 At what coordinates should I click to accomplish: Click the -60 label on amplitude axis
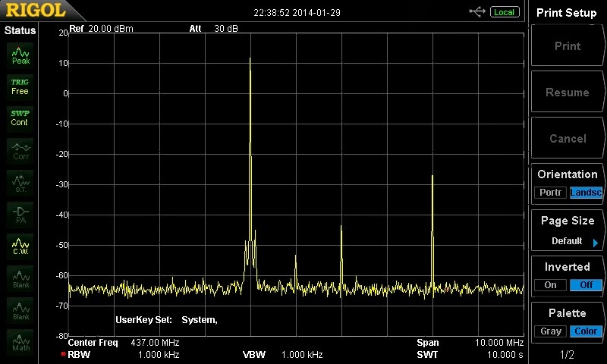pos(62,275)
